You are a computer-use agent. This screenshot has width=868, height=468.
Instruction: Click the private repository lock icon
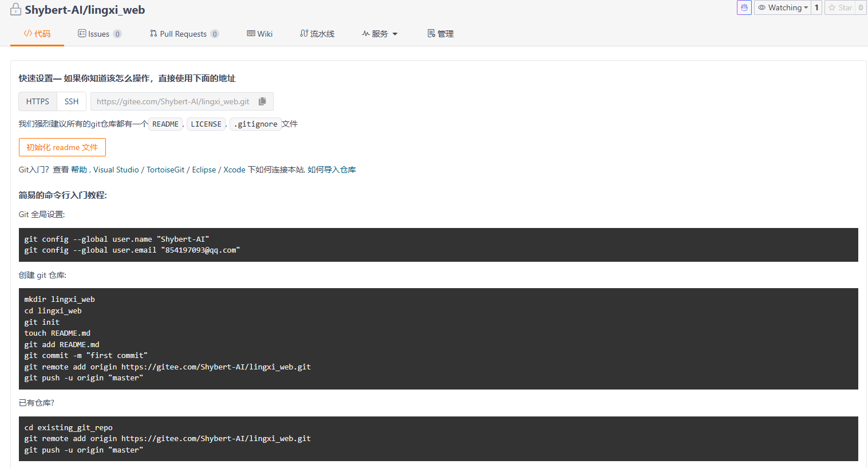[15, 10]
